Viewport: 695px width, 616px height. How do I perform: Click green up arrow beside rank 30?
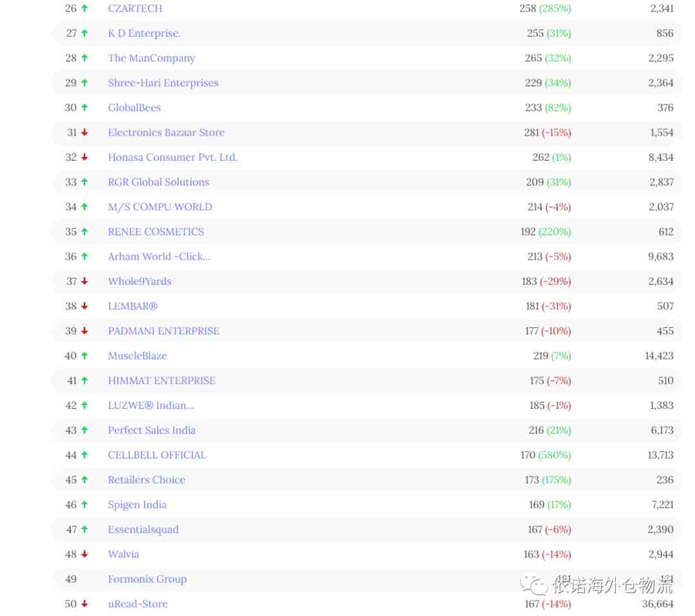84,107
